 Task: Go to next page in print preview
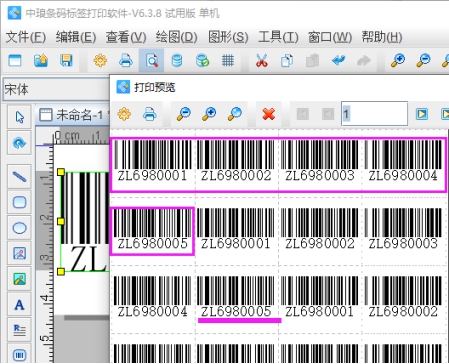(422, 114)
